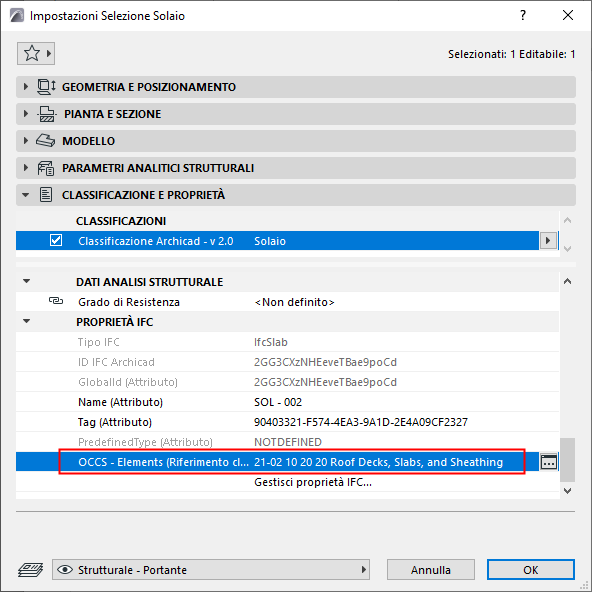Screen dimensions: 592x592
Task: Open Strutturale - Portante layer dropdown
Action: pos(211,569)
